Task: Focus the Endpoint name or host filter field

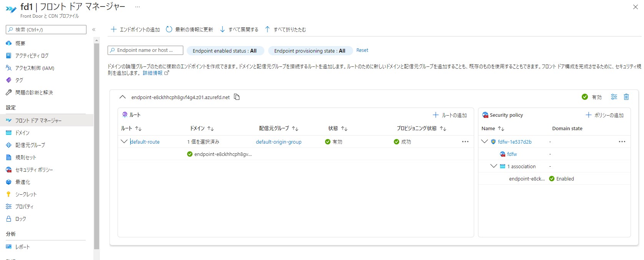Action: tap(146, 50)
